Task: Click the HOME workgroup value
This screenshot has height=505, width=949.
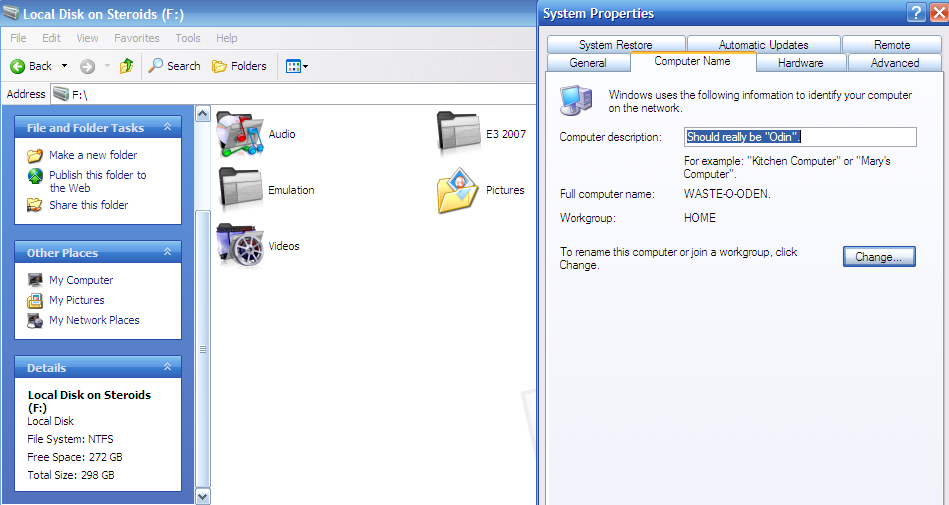Action: (700, 217)
